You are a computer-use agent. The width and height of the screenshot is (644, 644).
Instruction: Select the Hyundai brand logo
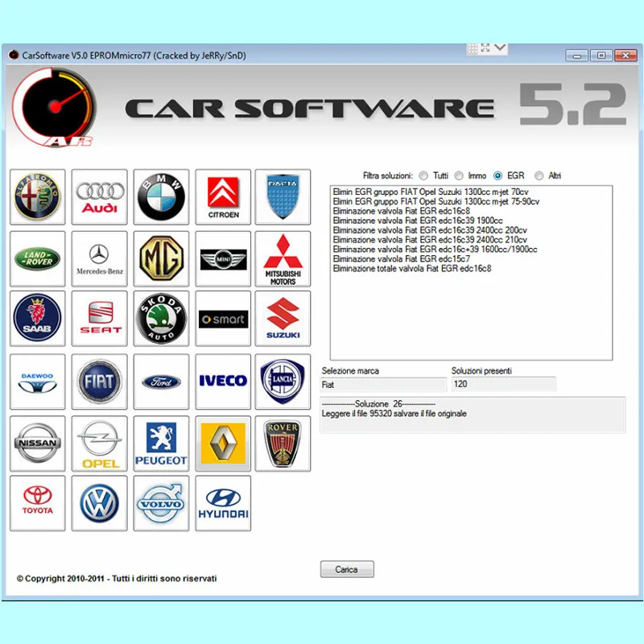(223, 503)
